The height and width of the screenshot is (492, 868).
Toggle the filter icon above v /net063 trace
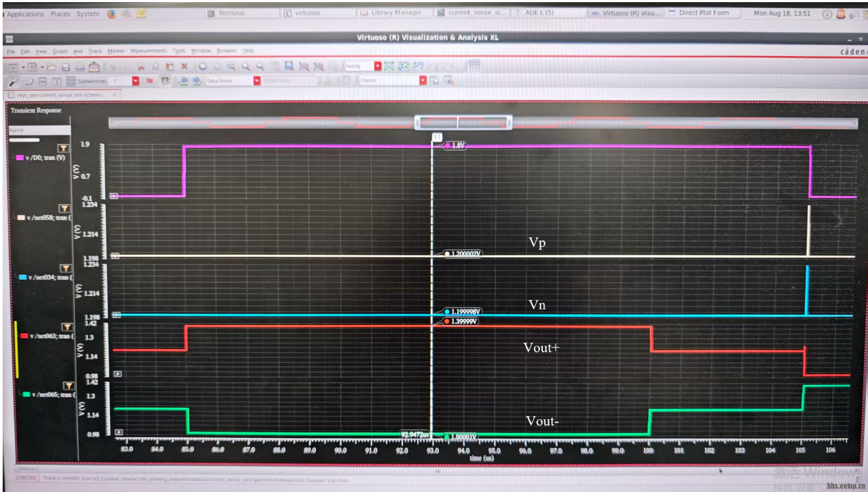(67, 327)
